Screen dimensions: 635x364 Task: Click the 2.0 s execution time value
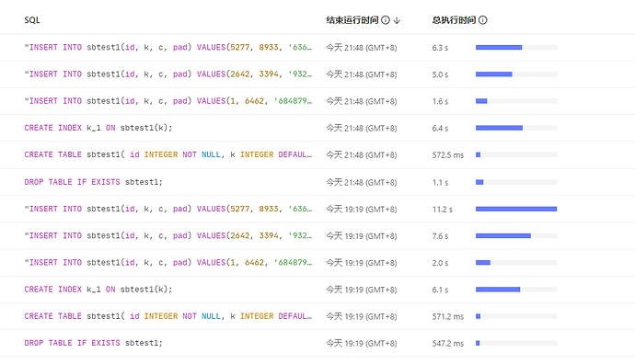point(440,263)
